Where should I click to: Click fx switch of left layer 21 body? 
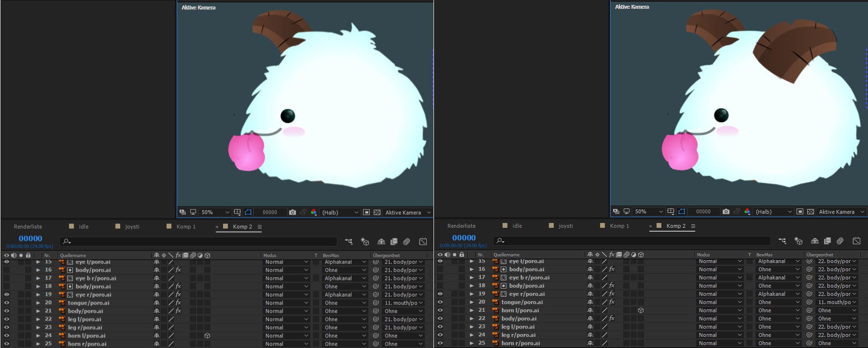tap(178, 311)
